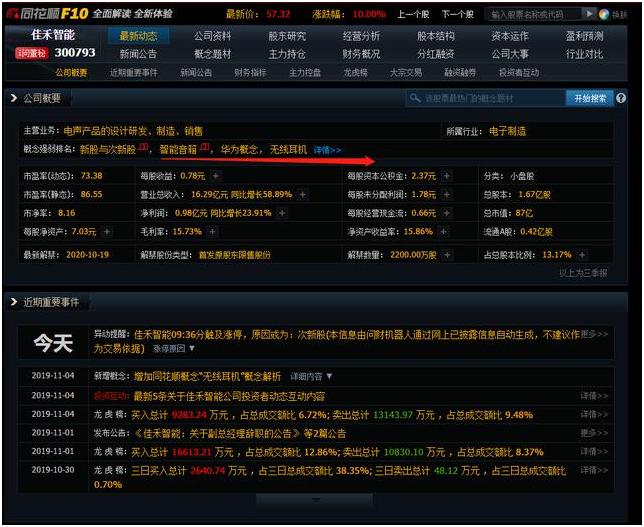Click the 无线耳机 concept link
The width and height of the screenshot is (644, 527).
click(288, 150)
